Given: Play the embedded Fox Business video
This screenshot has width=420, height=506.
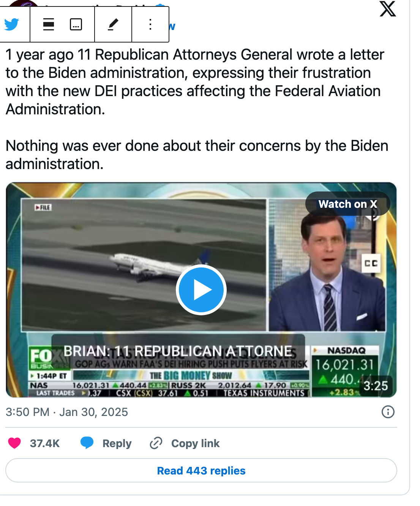Looking at the screenshot, I should 201,290.
